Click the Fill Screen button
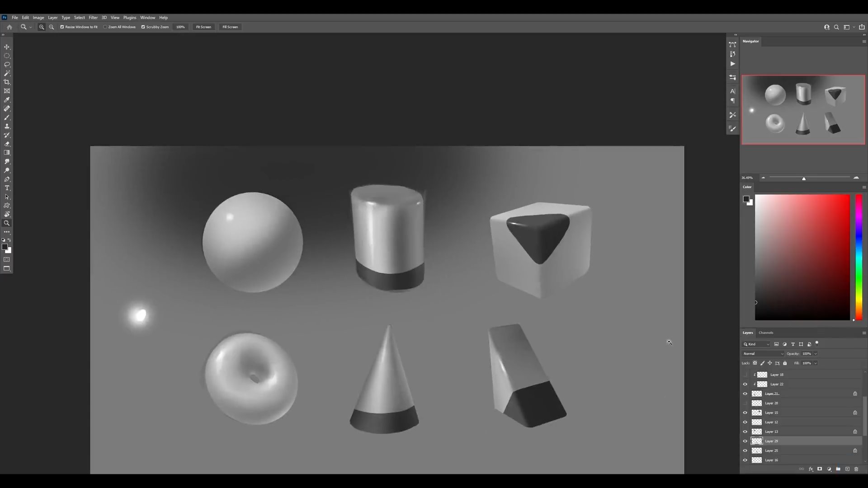868x488 pixels. (230, 27)
